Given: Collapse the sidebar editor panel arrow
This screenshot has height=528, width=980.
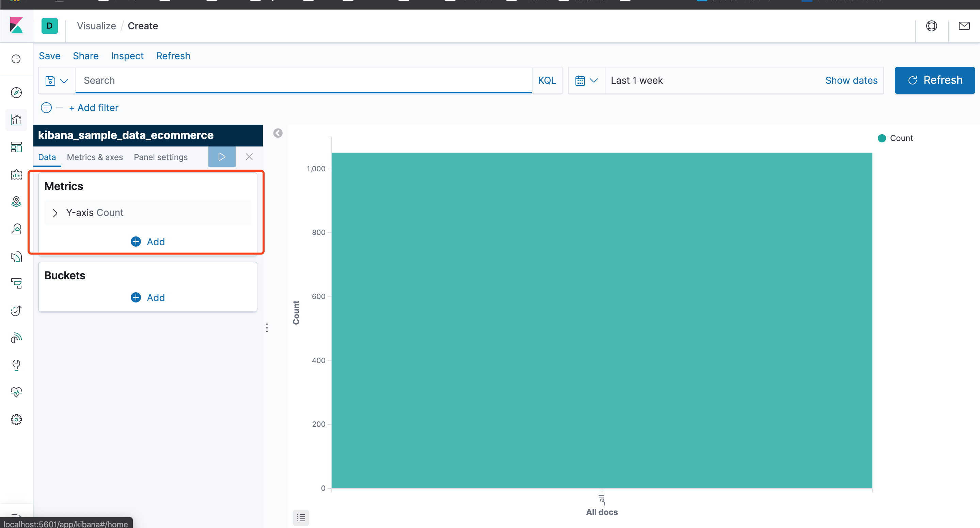Looking at the screenshot, I should pos(278,133).
